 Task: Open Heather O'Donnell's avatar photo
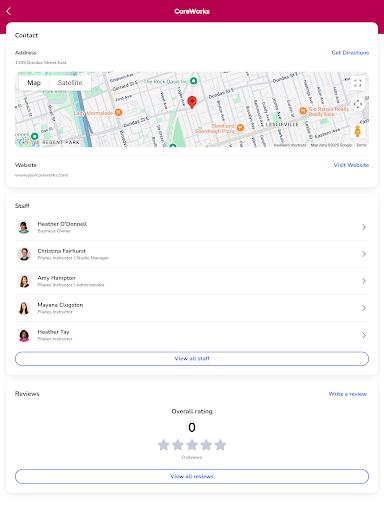(24, 227)
